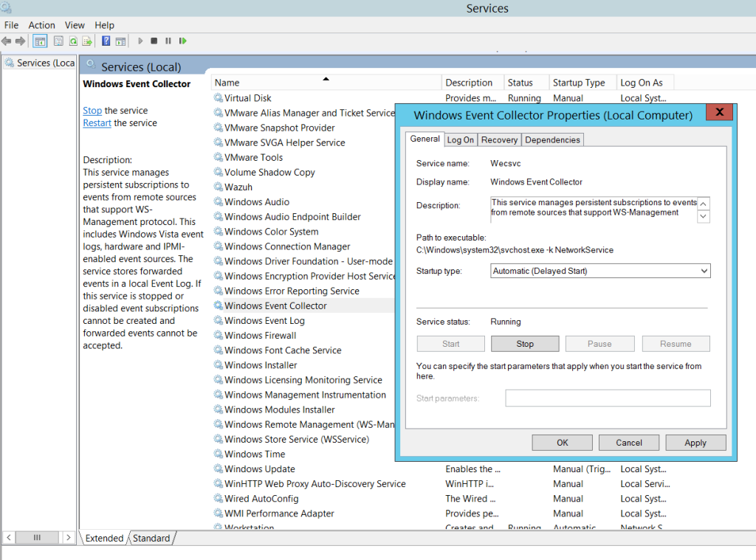
Task: Click the Description scroll-down arrow
Action: [x=704, y=216]
